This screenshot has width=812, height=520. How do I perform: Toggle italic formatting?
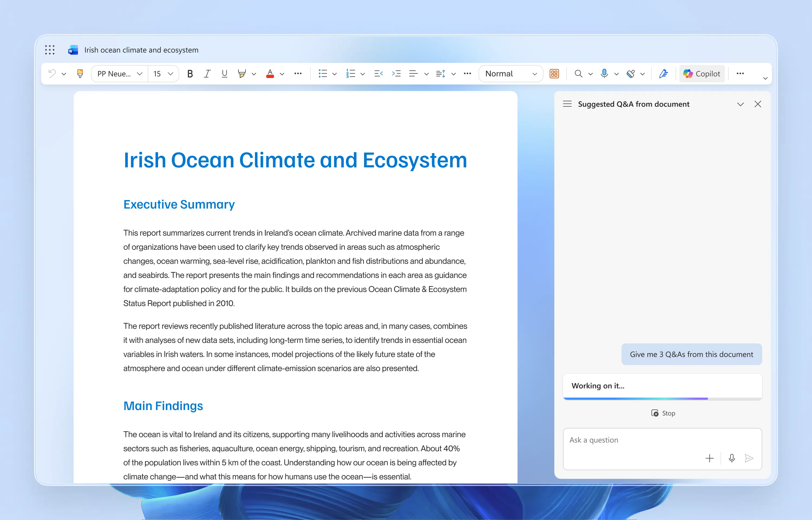point(207,74)
